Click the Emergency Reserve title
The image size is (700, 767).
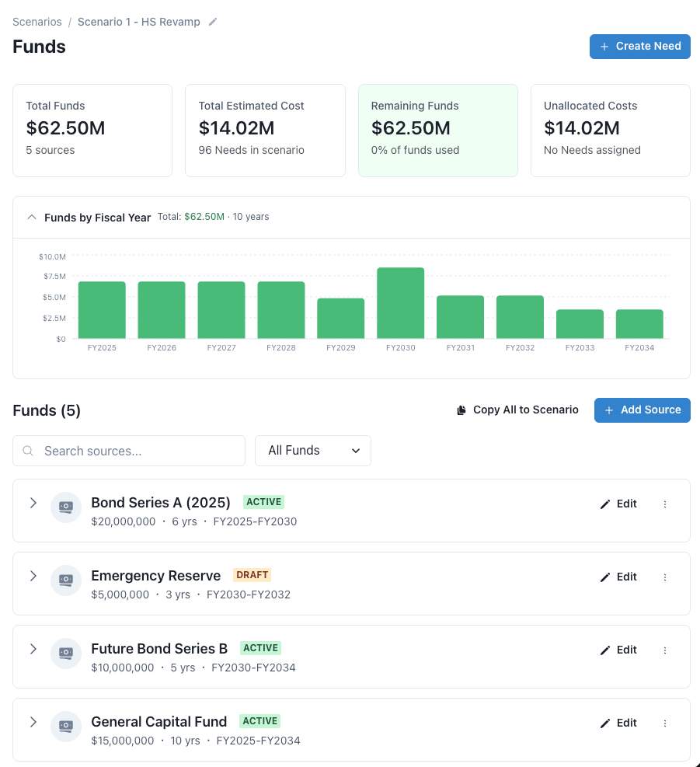(x=155, y=575)
